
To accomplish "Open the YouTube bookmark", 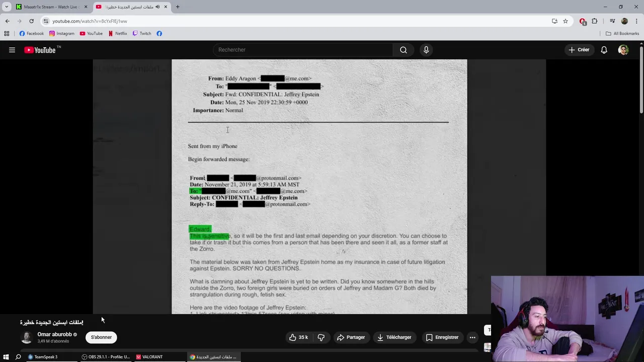I will pyautogui.click(x=91, y=34).
